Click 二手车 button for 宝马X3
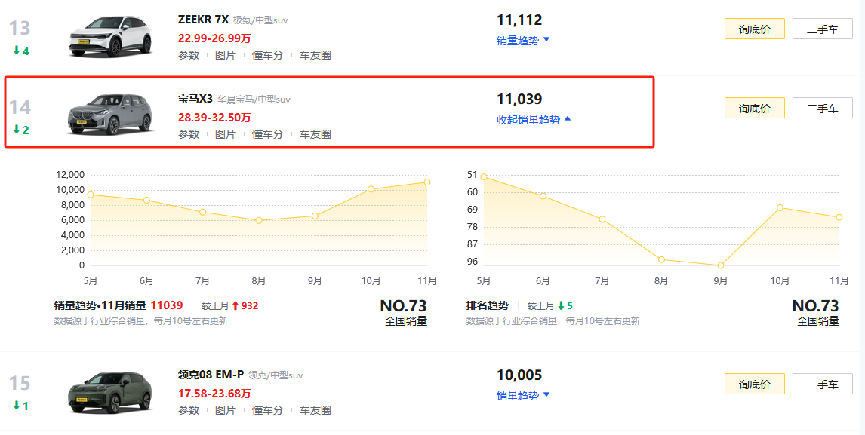Screen dimensions: 865x435 click(x=823, y=108)
